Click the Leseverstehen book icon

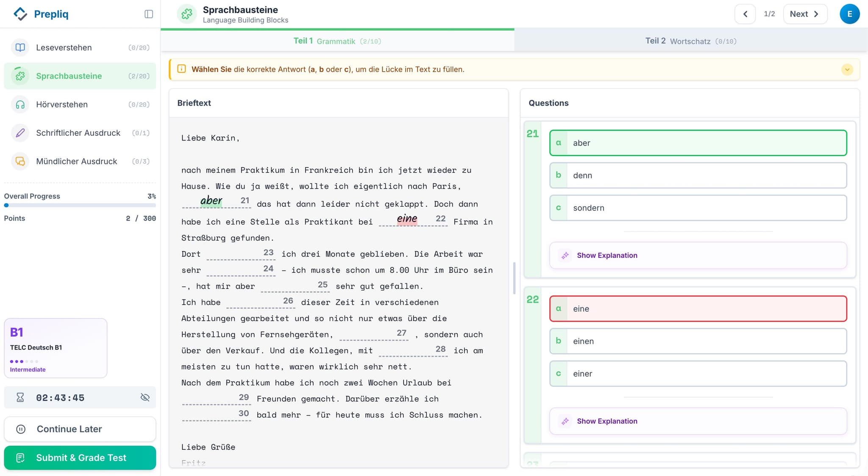pyautogui.click(x=20, y=48)
